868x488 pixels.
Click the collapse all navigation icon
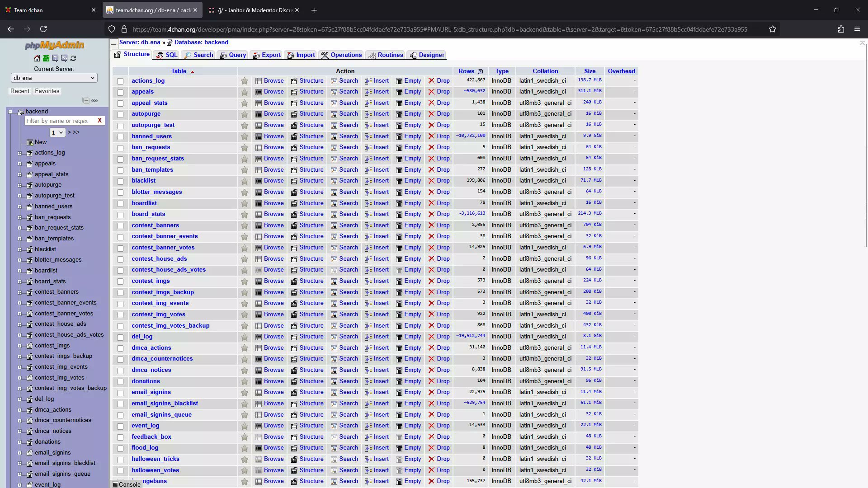86,100
